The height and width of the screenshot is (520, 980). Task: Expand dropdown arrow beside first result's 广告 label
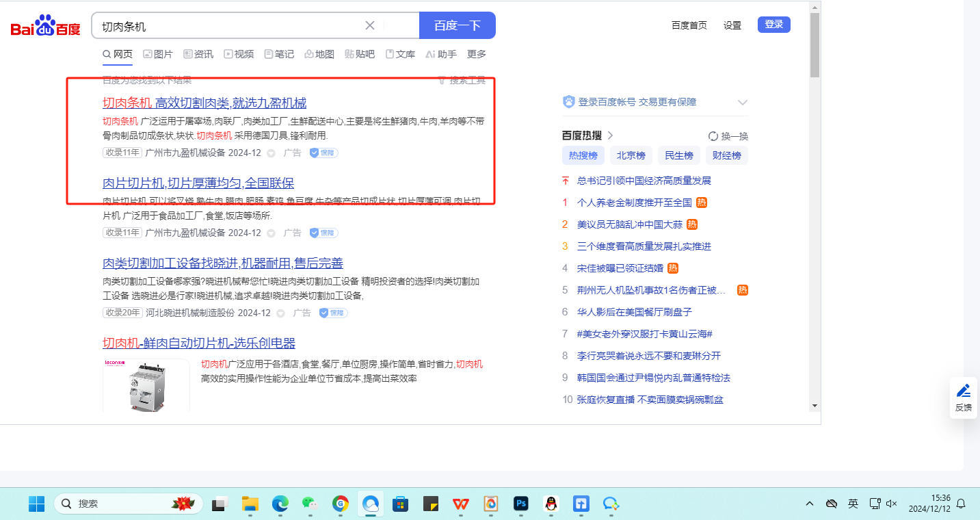click(271, 153)
